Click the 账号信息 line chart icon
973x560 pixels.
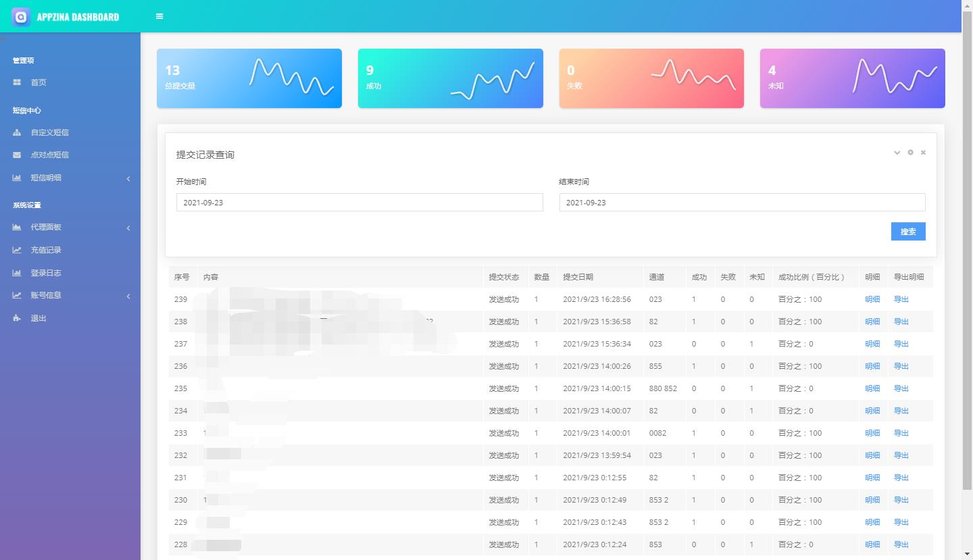(x=17, y=295)
